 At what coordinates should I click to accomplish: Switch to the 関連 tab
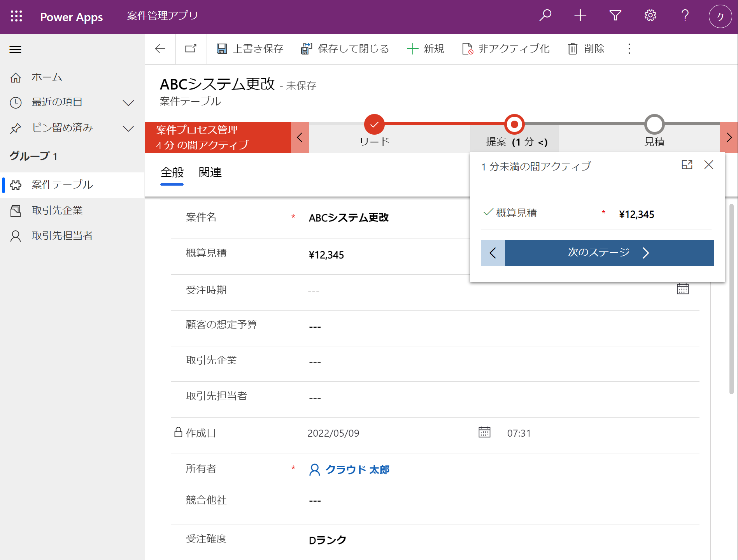[210, 172]
